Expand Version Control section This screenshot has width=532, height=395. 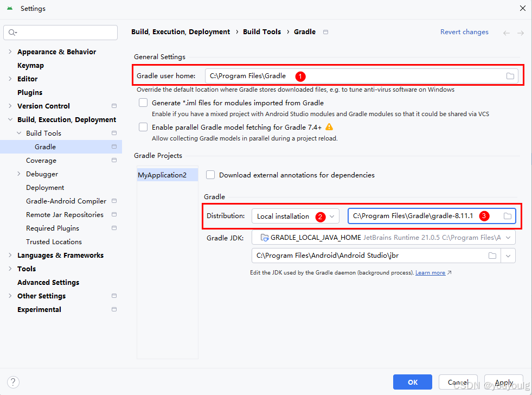point(10,106)
